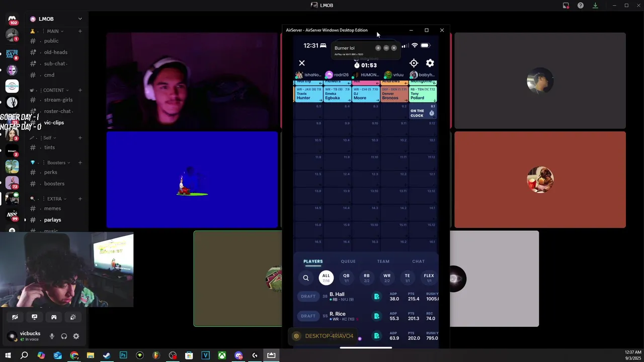This screenshot has height=362, width=644.
Task: Open the Xbox app in taskbar
Action: 222,355
